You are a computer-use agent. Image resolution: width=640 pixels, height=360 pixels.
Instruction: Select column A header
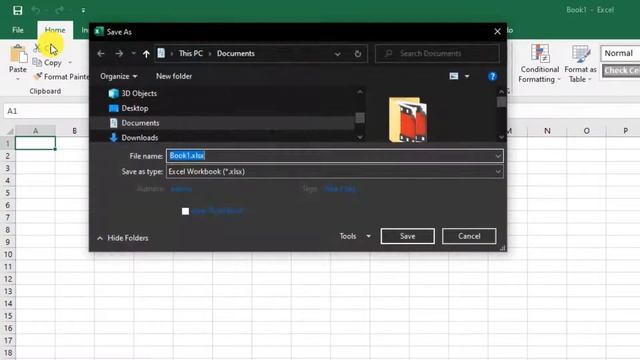[36, 131]
